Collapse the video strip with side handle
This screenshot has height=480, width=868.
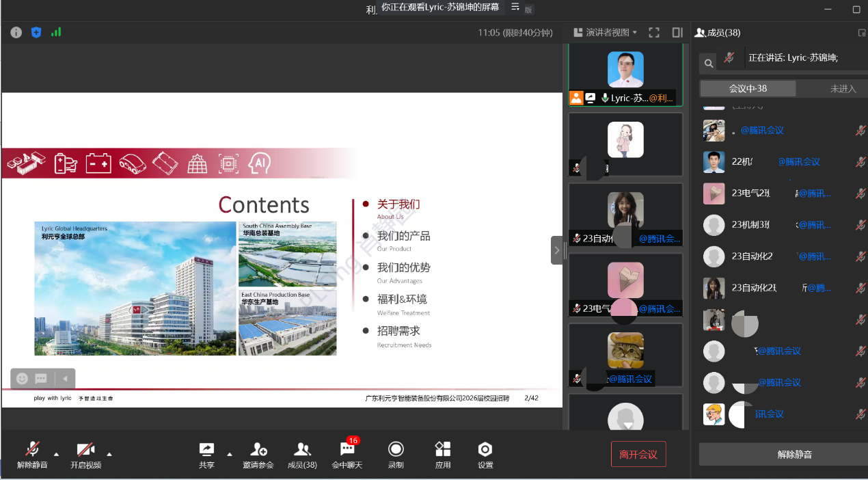coord(556,250)
